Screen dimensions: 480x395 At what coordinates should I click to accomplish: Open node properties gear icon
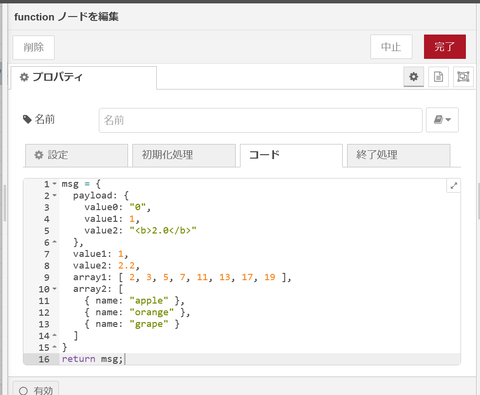[413, 77]
